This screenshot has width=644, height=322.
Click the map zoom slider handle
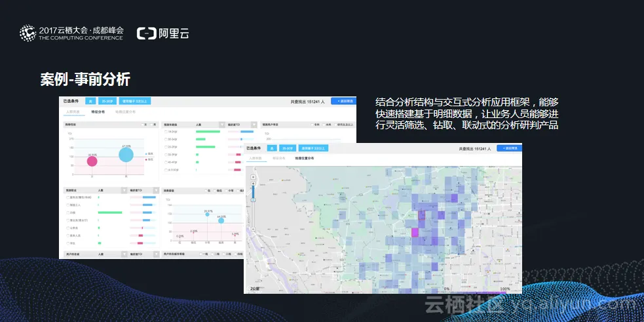tap(253, 200)
